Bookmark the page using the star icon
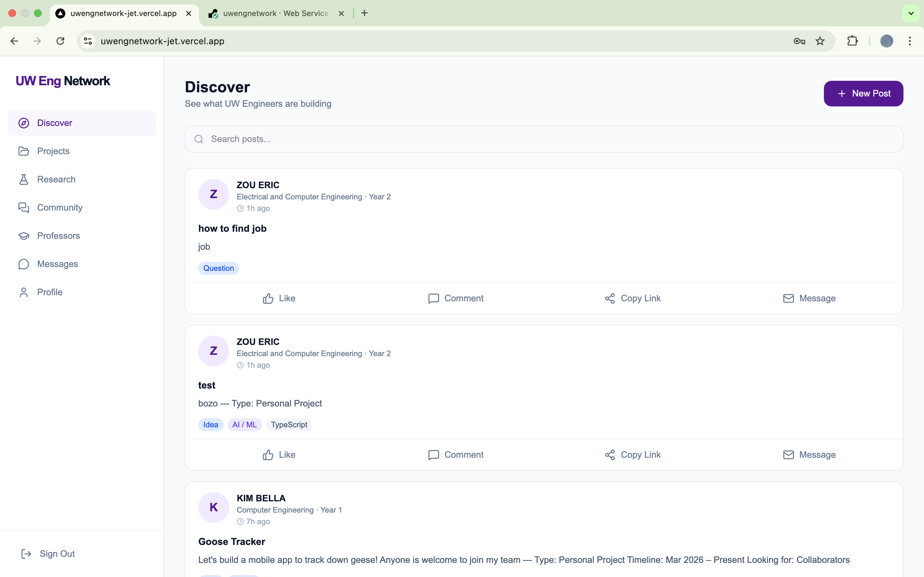Image resolution: width=924 pixels, height=577 pixels. 820,41
